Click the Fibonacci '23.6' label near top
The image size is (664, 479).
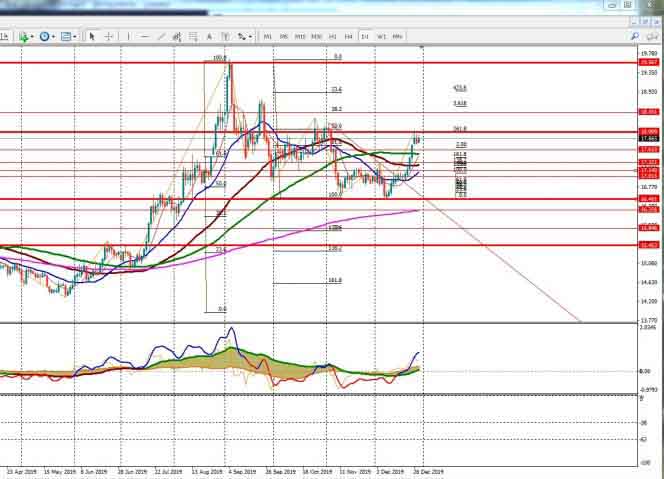point(336,89)
